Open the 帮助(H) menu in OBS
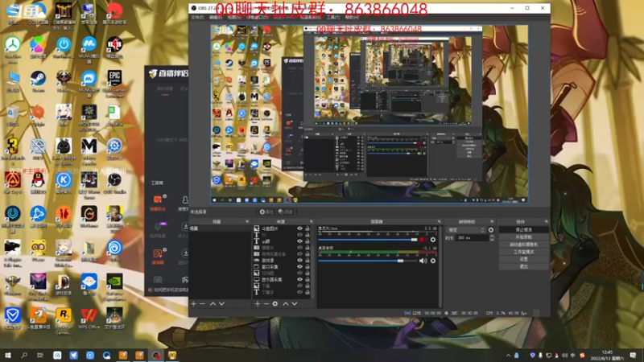Screen dimensions: 644x362 (x=352, y=17)
